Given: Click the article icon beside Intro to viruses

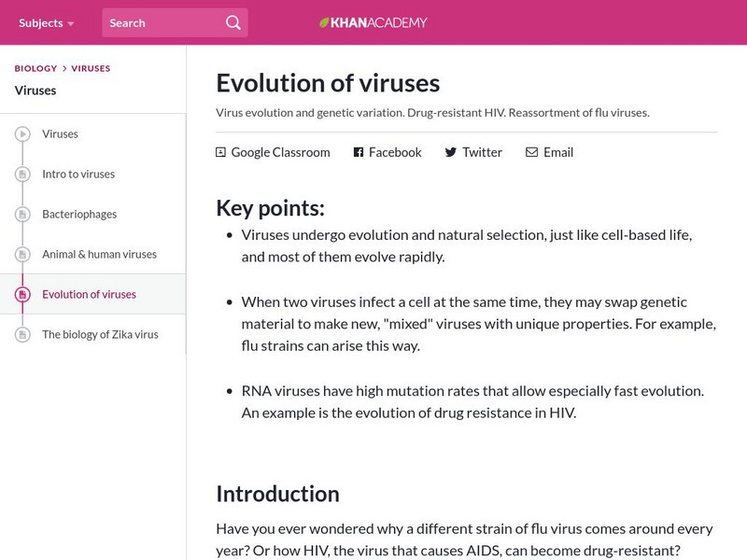Looking at the screenshot, I should coord(22,175).
